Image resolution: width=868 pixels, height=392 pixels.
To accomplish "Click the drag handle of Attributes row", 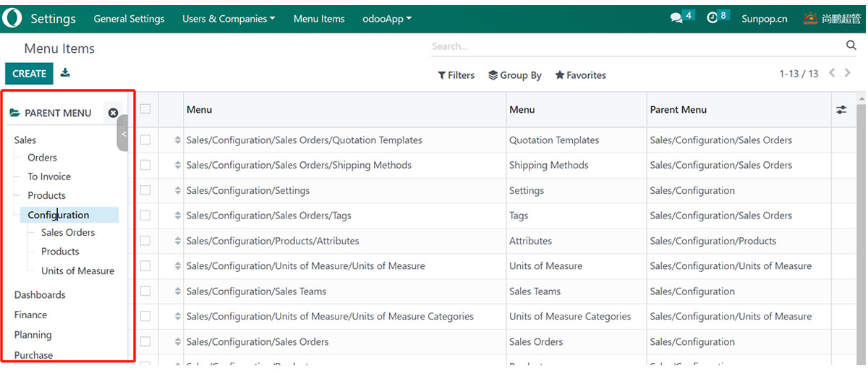I will click(x=178, y=241).
